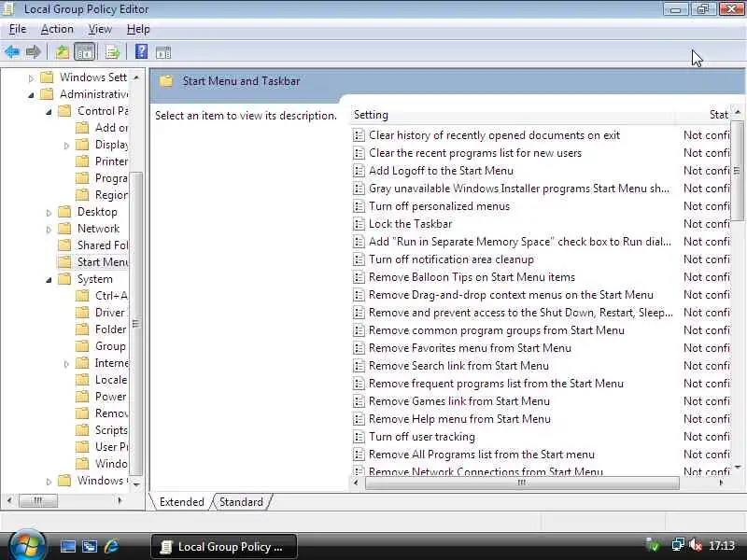The image size is (747, 560).
Task: Click the taskbar clock showing 17:13
Action: [x=721, y=545]
